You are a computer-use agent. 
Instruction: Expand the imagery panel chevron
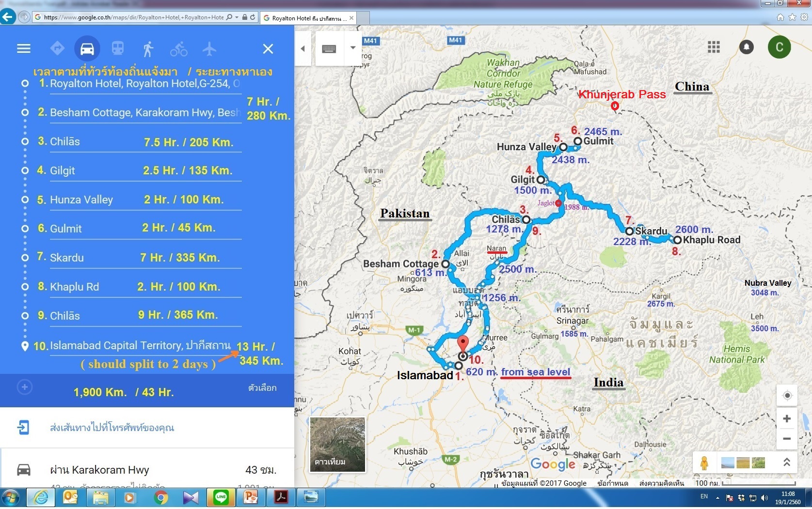(787, 463)
